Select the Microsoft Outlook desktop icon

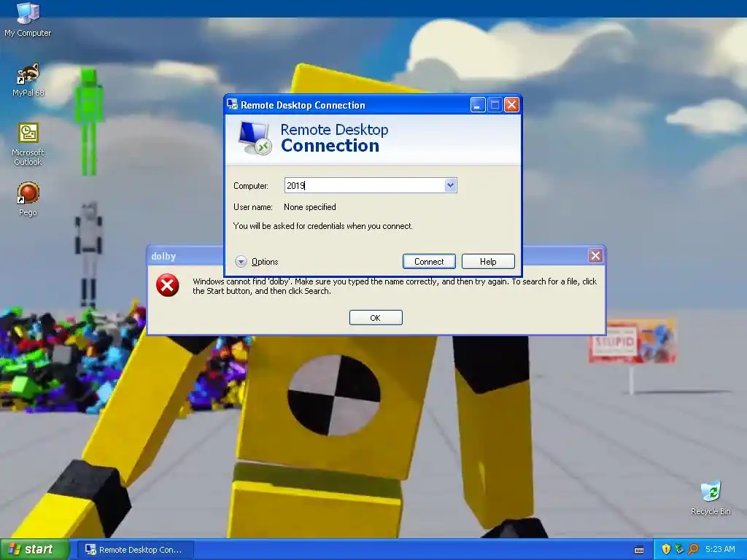pyautogui.click(x=28, y=144)
